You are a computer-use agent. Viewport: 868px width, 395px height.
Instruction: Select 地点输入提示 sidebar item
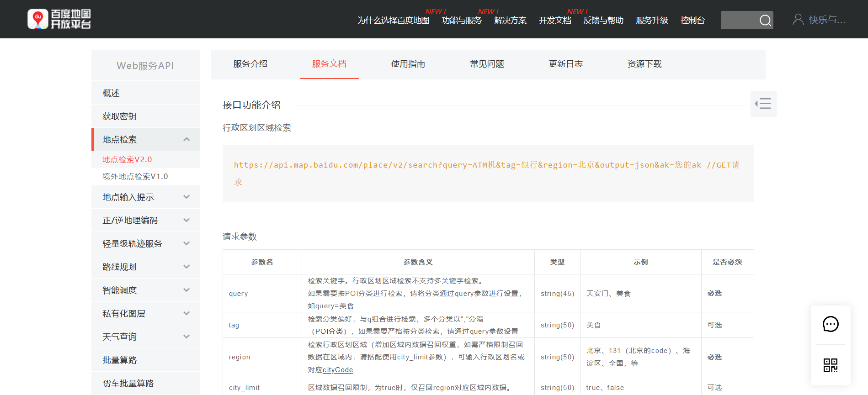click(x=145, y=197)
